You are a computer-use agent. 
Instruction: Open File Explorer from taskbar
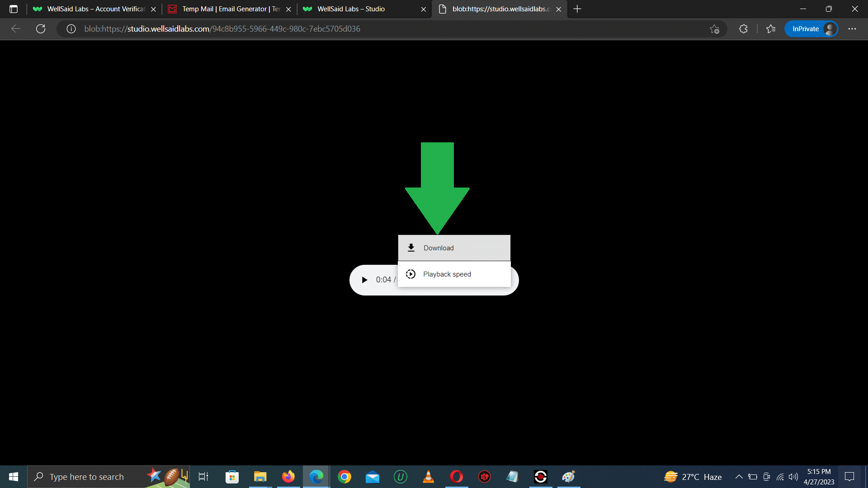(x=260, y=477)
